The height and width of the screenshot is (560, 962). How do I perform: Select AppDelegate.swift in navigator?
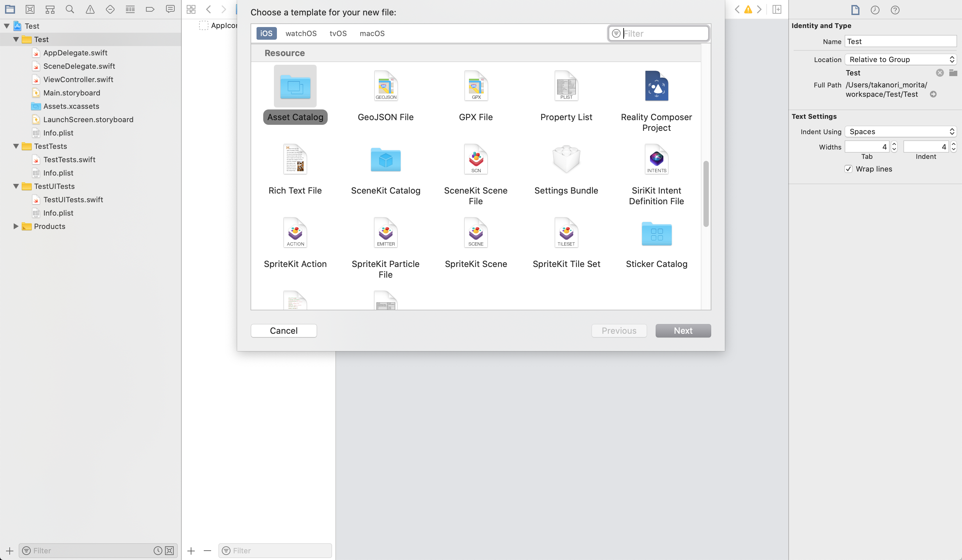point(75,53)
